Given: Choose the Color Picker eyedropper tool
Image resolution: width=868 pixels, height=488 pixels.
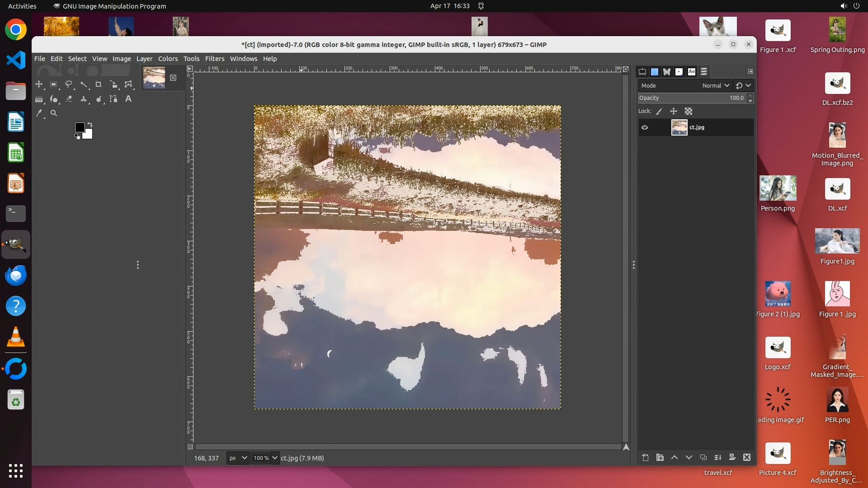Looking at the screenshot, I should 39,113.
